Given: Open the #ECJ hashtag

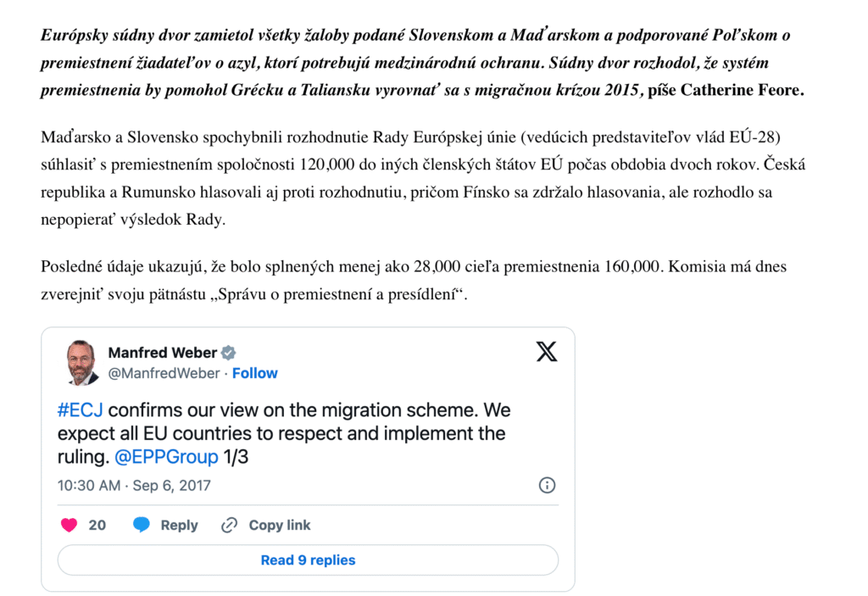Looking at the screenshot, I should point(81,410).
